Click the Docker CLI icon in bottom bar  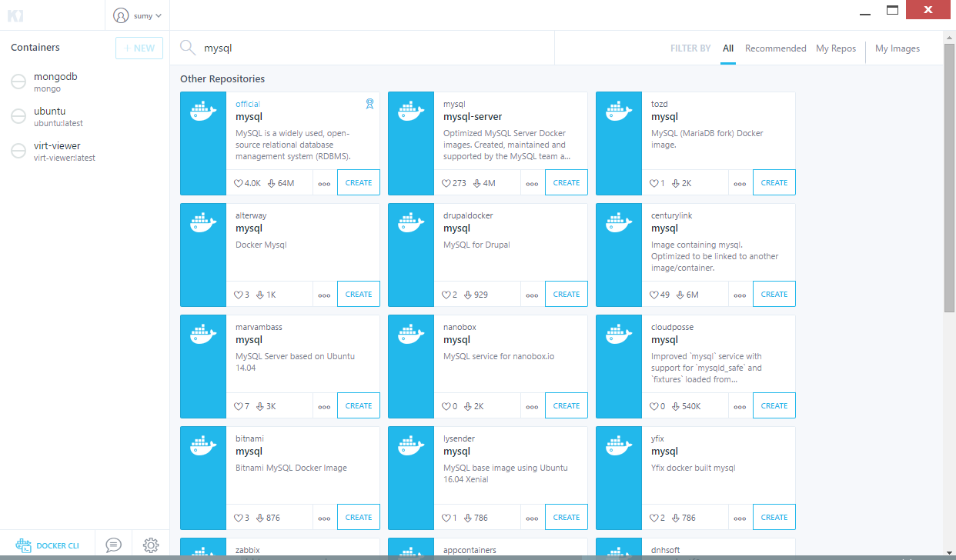[24, 545]
